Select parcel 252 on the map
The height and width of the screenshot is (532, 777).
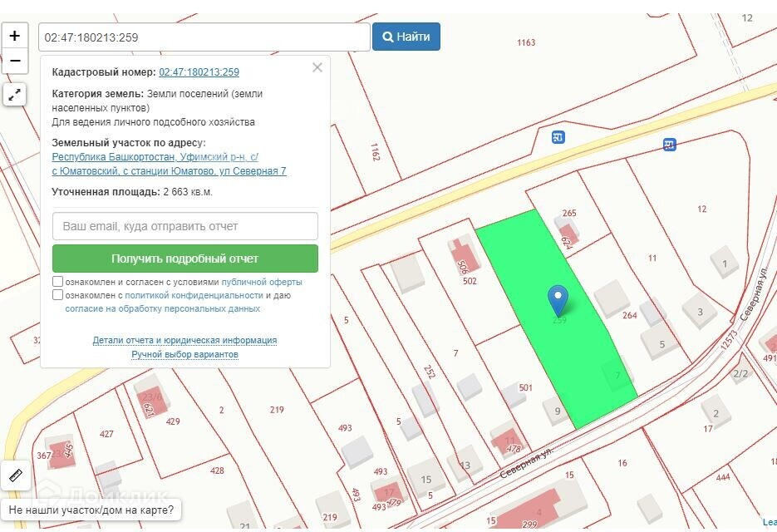tap(429, 372)
